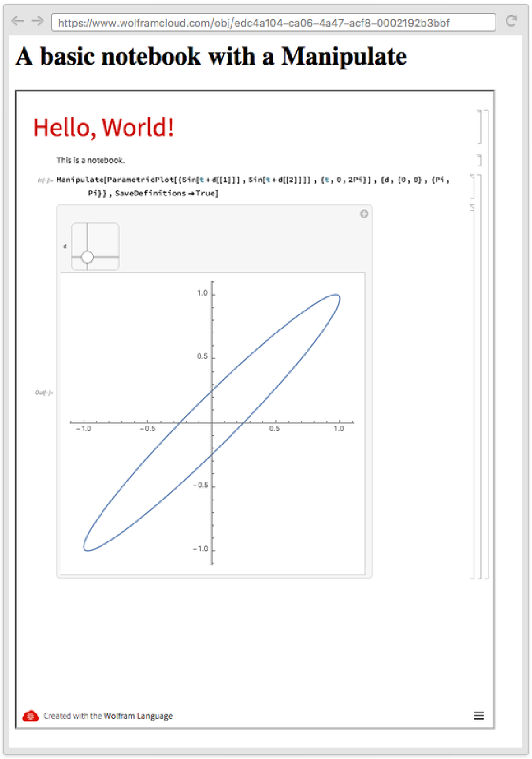The width and height of the screenshot is (532, 759).
Task: Click the In[] label beside the input
Action: pos(45,180)
